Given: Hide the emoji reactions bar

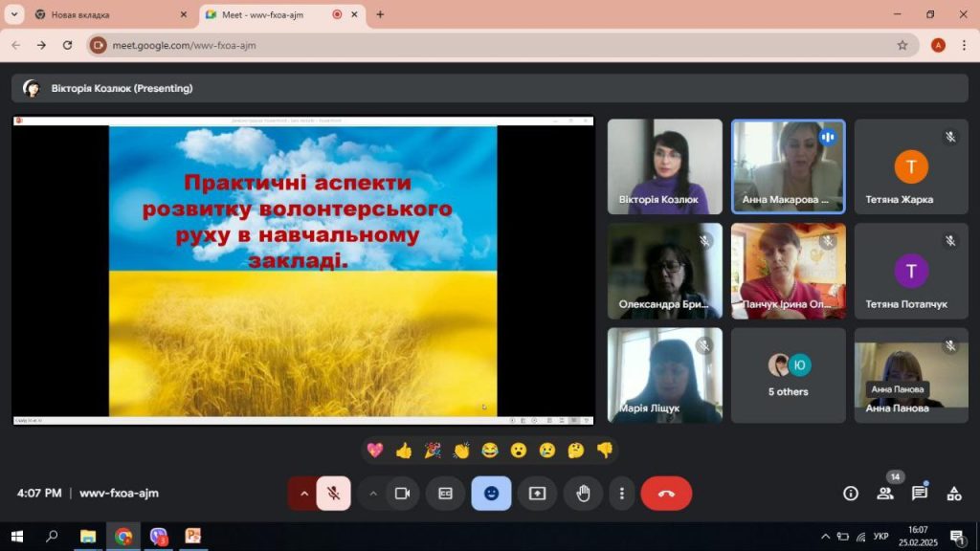Looking at the screenshot, I should pyautogui.click(x=491, y=494).
